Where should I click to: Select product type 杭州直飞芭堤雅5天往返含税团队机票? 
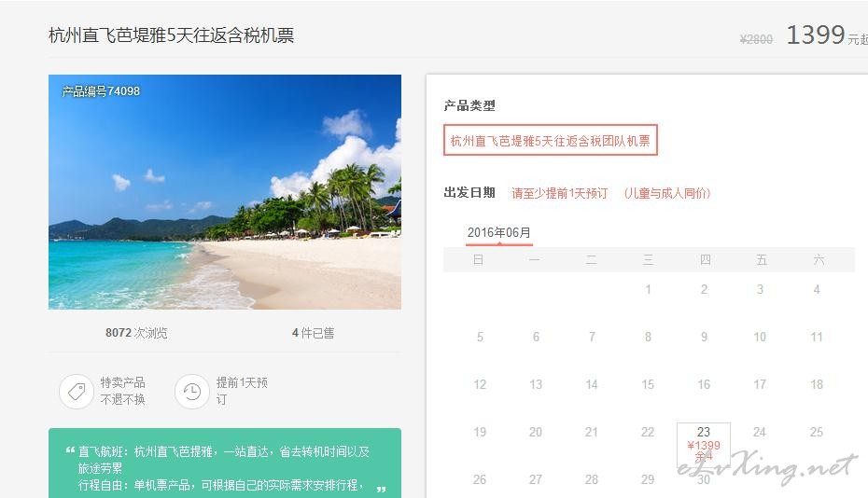click(551, 141)
